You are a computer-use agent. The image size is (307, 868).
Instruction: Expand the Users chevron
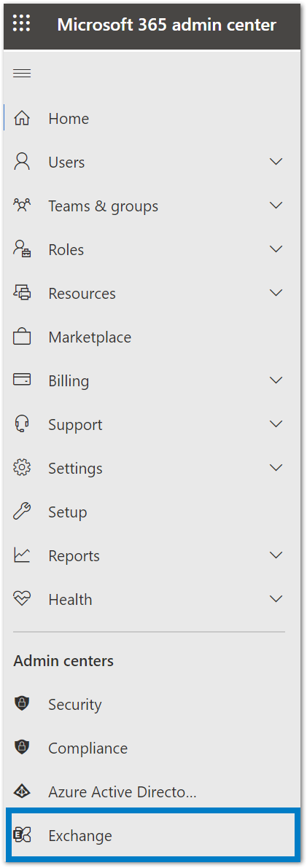[276, 163]
